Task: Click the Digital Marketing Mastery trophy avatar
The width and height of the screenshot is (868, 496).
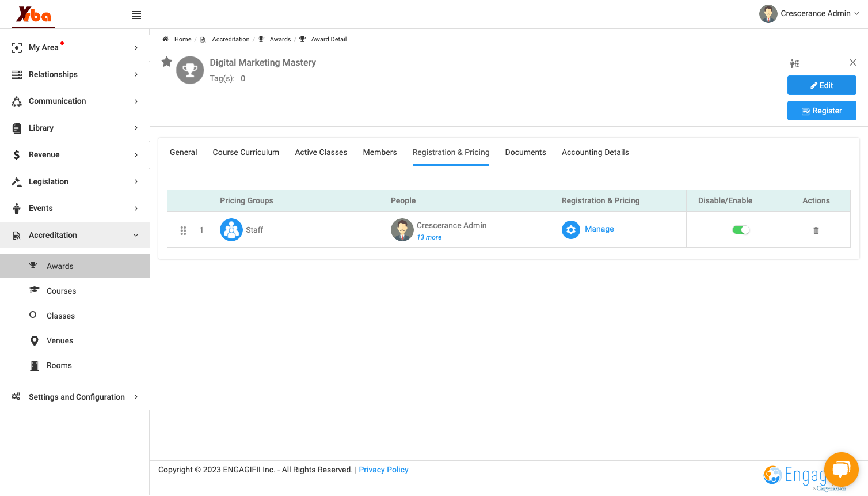Action: tap(190, 70)
